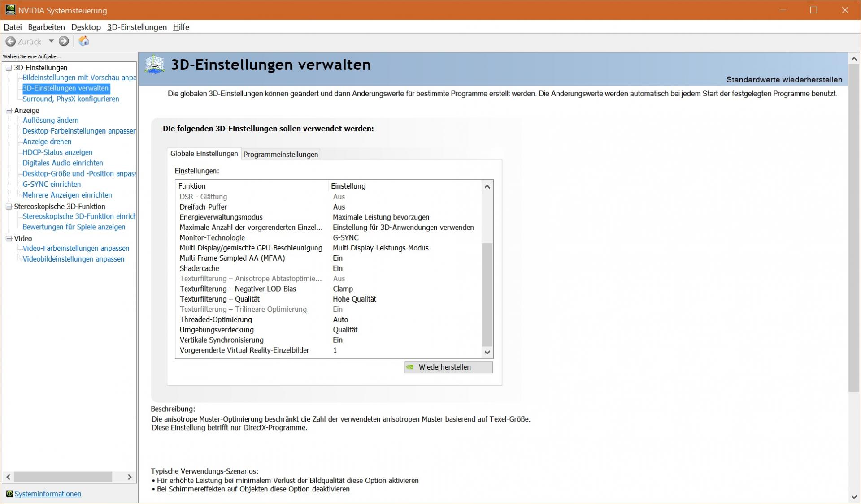Click the Back arrow icon

(10, 42)
